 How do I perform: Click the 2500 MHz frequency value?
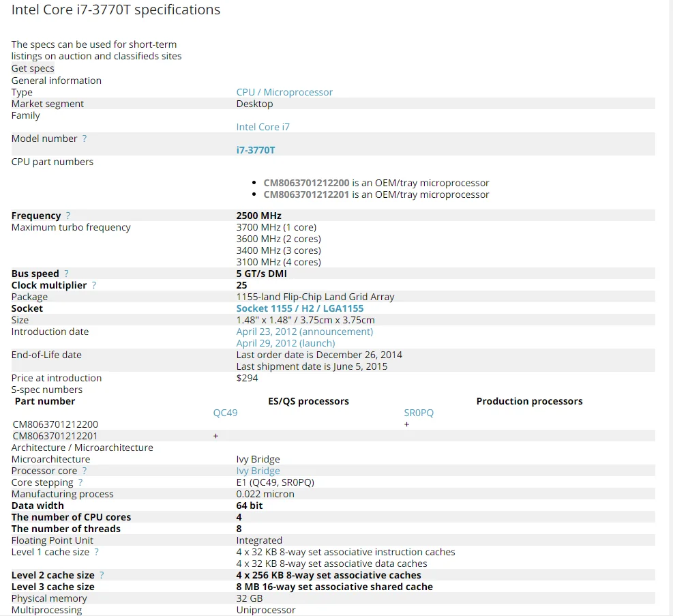click(x=259, y=216)
